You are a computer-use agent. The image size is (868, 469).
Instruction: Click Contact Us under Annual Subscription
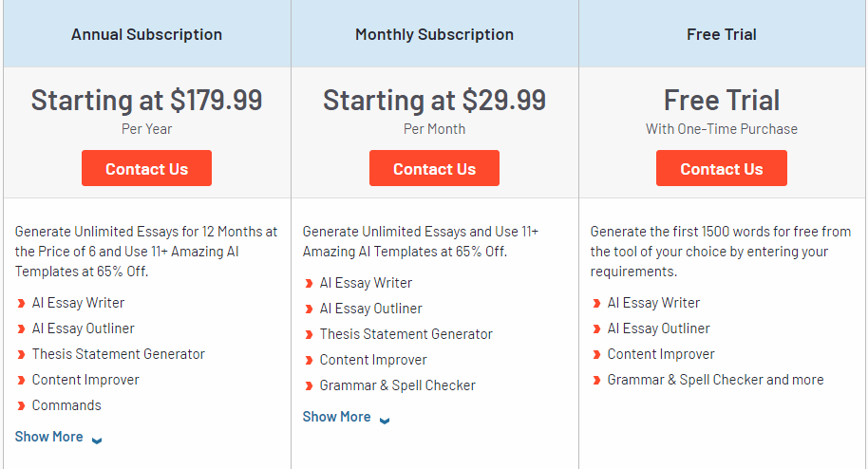[x=146, y=169]
